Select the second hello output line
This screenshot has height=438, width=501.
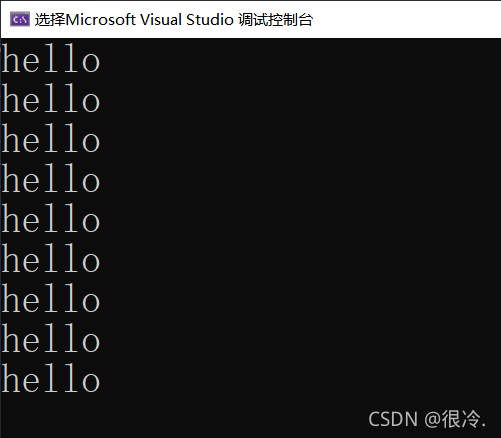pos(51,98)
